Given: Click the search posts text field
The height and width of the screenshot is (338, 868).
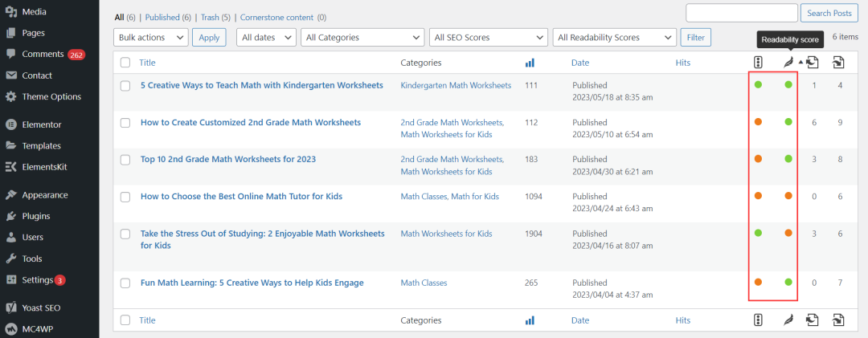Looking at the screenshot, I should tap(740, 13).
